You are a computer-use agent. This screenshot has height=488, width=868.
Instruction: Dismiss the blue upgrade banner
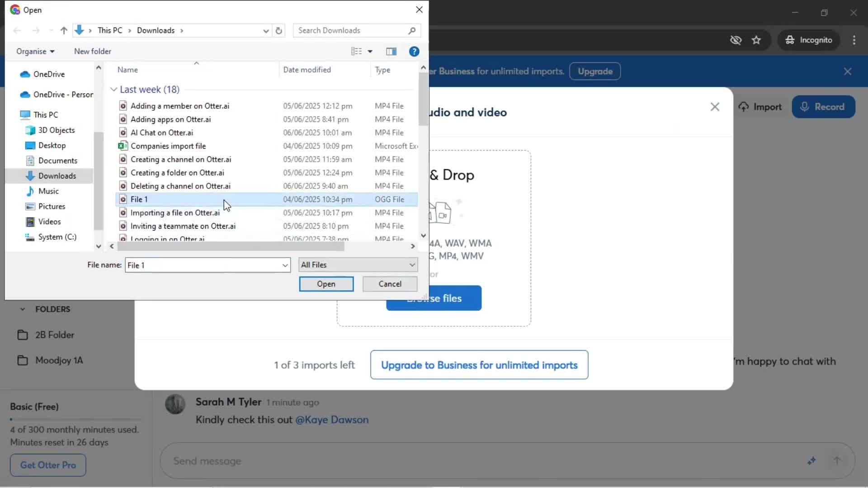coord(847,71)
